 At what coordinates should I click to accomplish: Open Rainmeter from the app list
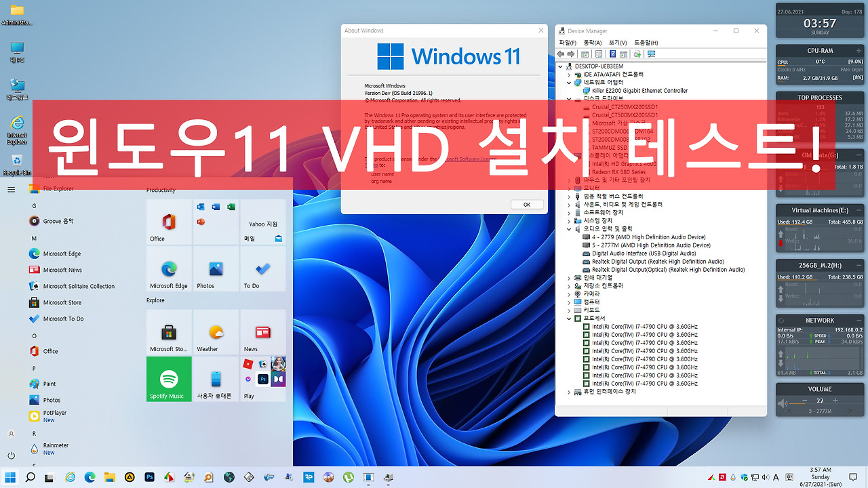(48, 448)
